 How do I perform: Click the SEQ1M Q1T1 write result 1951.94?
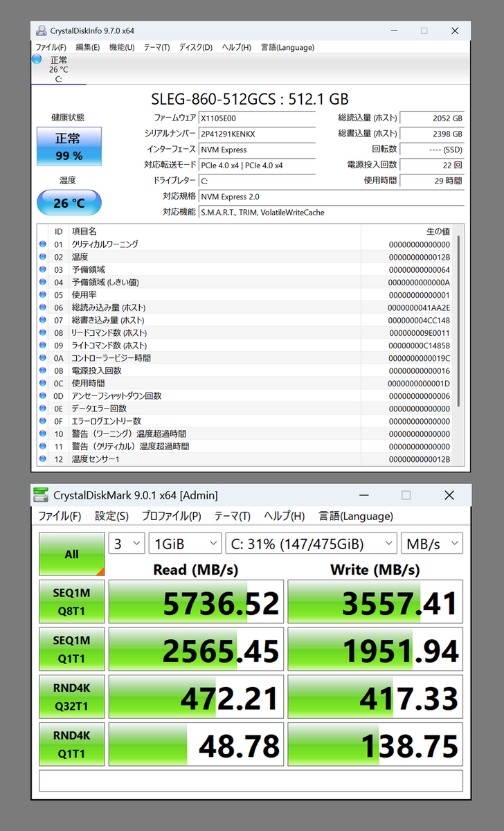coord(375,650)
